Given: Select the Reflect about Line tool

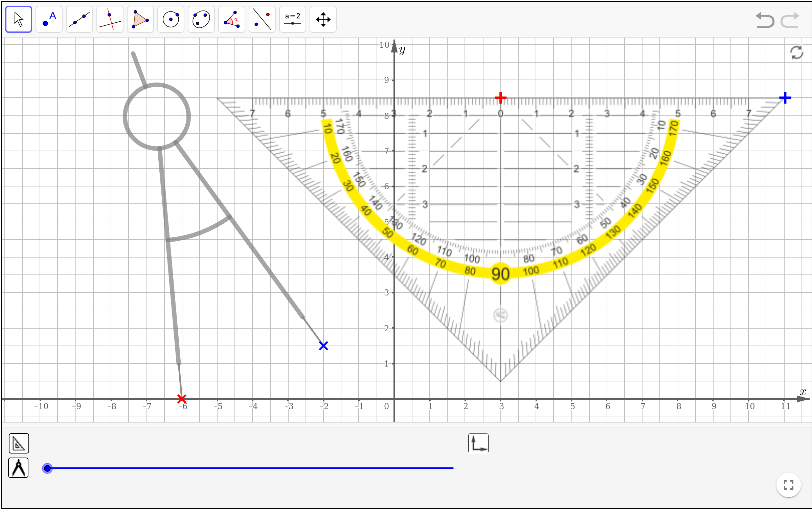Looking at the screenshot, I should [x=262, y=19].
